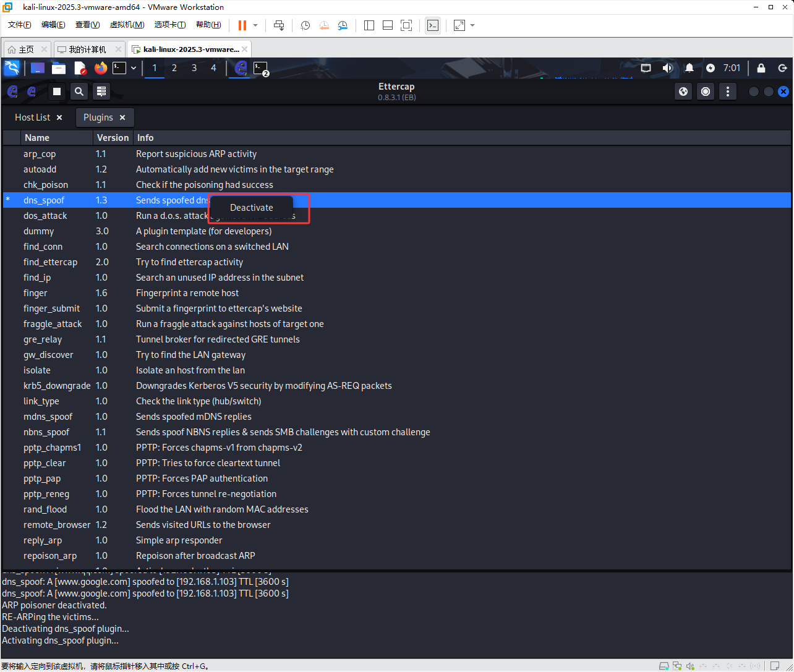Open the 文件(F) menu

(x=20, y=25)
